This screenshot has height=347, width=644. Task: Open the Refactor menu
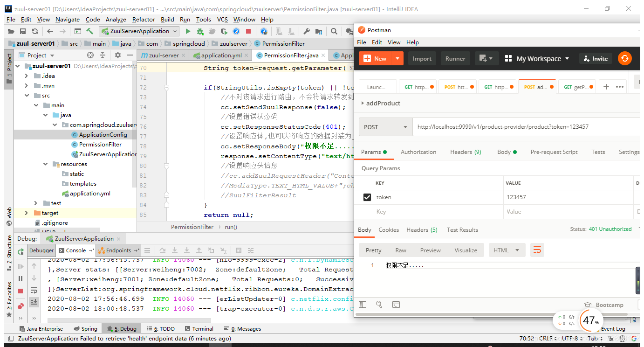pyautogui.click(x=144, y=19)
